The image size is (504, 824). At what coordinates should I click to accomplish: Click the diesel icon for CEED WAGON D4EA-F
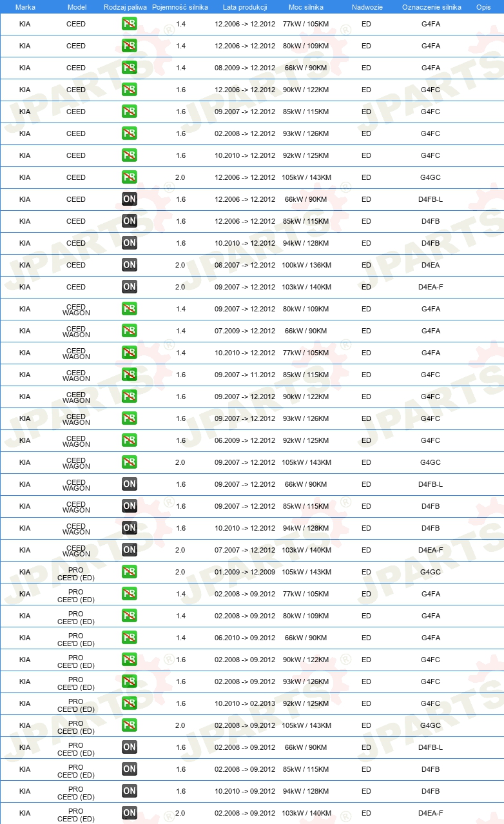[x=130, y=550]
